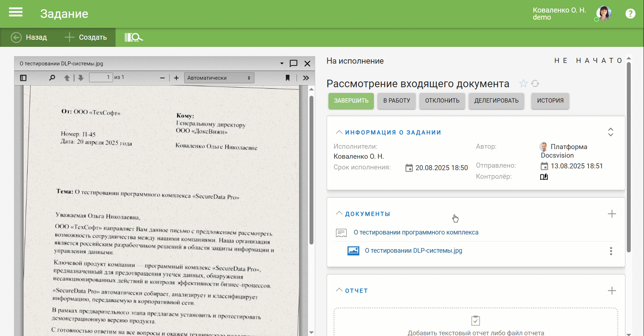The image size is (644, 336).
Task: Go to next page arrow in viewer
Action: (81, 78)
